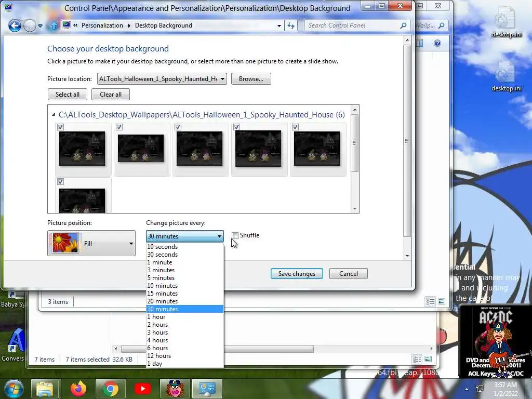
Task: Select the top desktop.ini desktop icon
Action: point(506,22)
